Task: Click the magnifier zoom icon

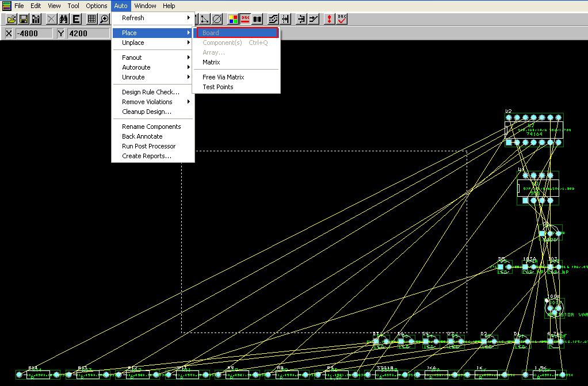Action: [x=104, y=19]
